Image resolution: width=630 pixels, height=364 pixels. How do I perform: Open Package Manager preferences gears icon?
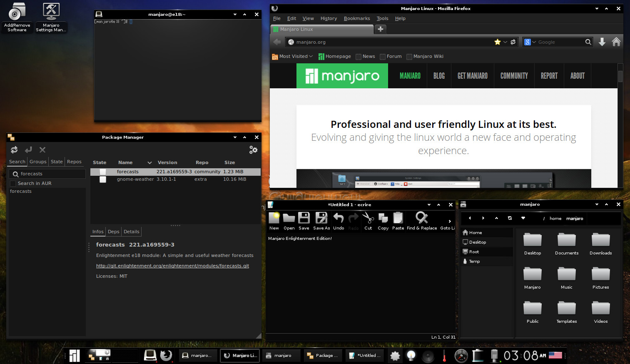(253, 150)
